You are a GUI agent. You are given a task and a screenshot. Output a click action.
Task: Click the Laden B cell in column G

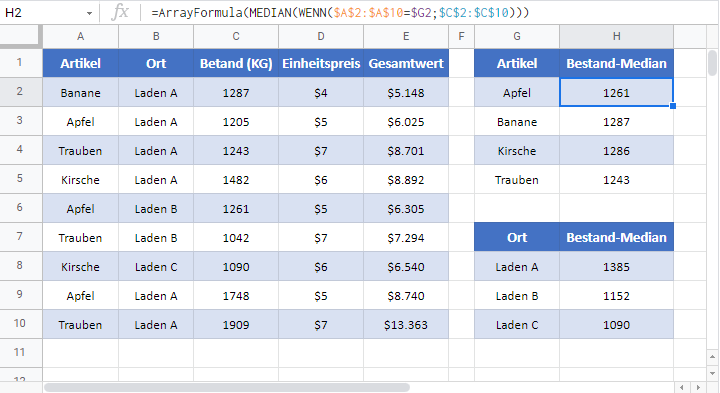tap(517, 296)
